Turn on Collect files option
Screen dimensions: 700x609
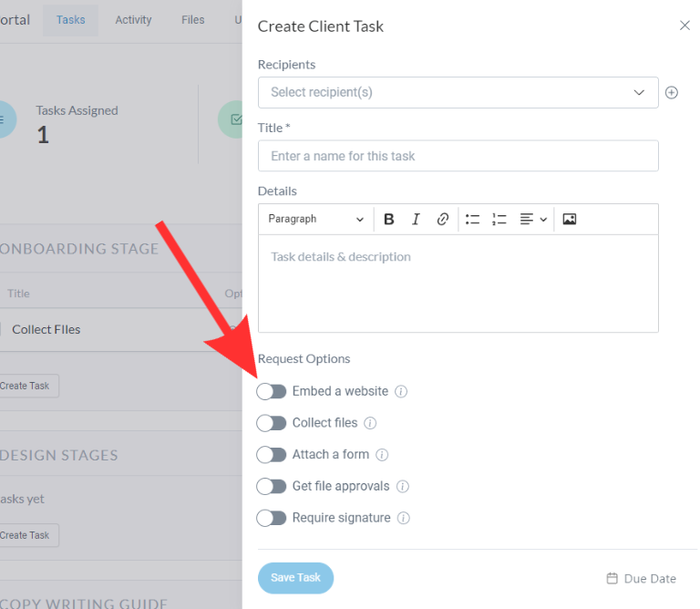272,423
